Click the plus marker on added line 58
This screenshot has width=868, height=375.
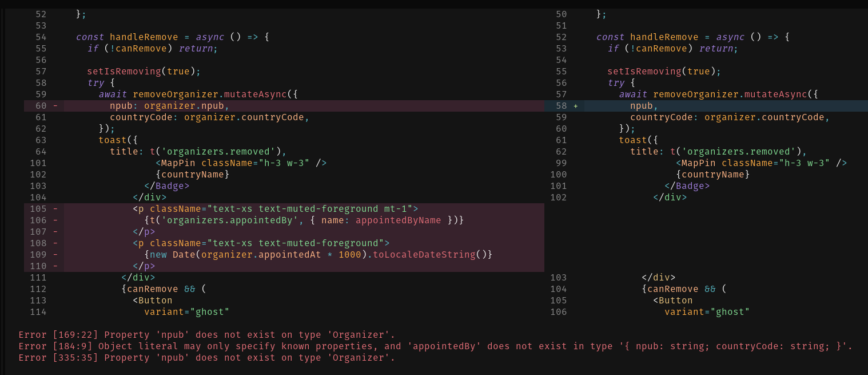click(576, 106)
